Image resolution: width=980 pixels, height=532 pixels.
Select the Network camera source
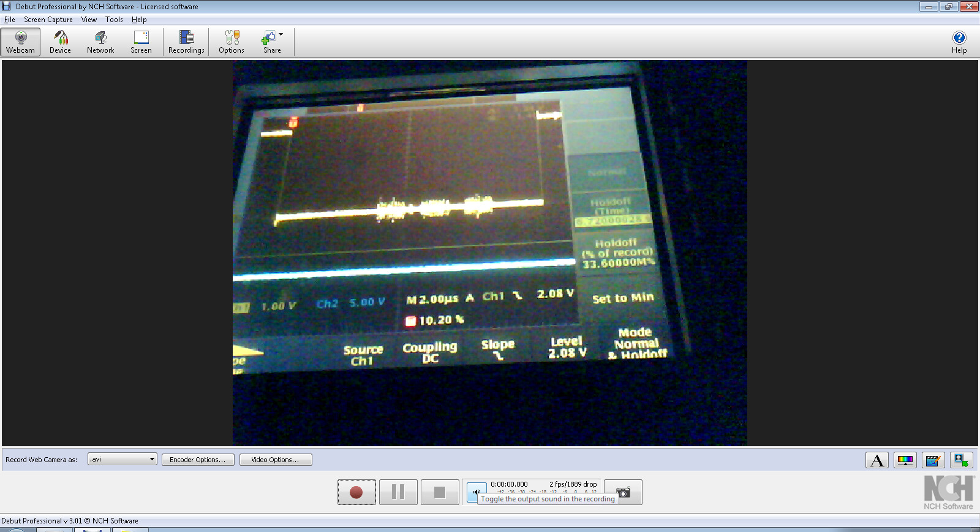[x=100, y=42]
